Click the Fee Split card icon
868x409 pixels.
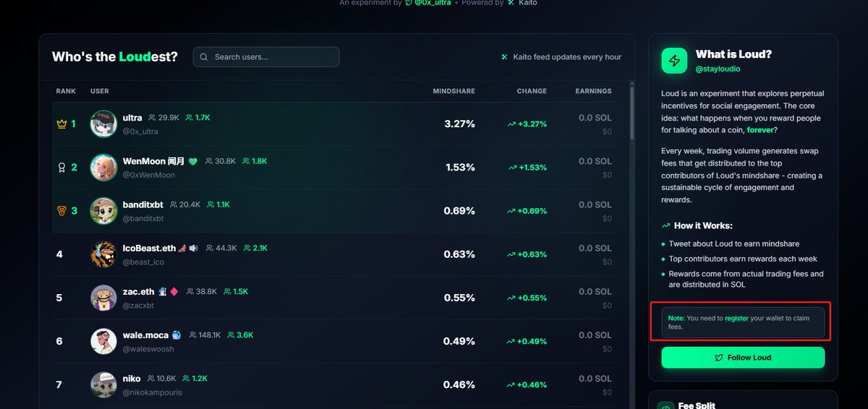tap(665, 405)
